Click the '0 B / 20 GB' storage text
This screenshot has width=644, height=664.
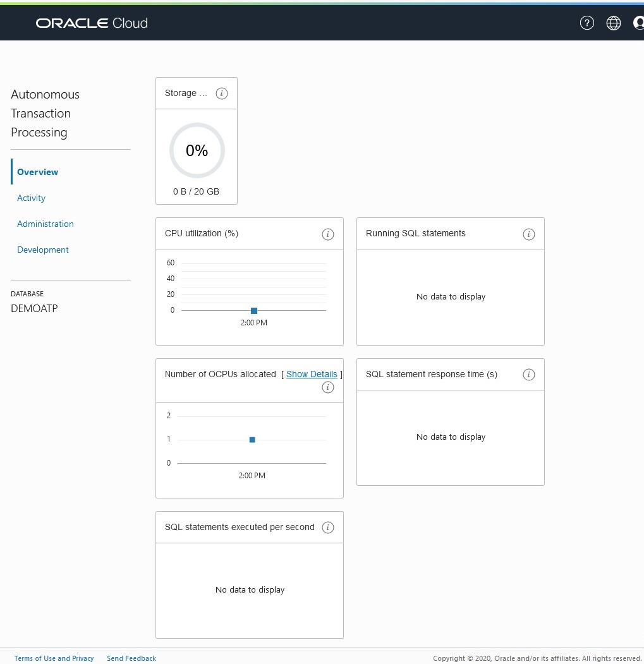click(196, 191)
